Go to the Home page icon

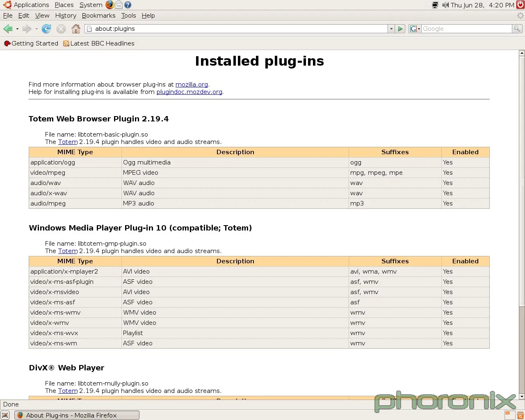click(x=76, y=29)
